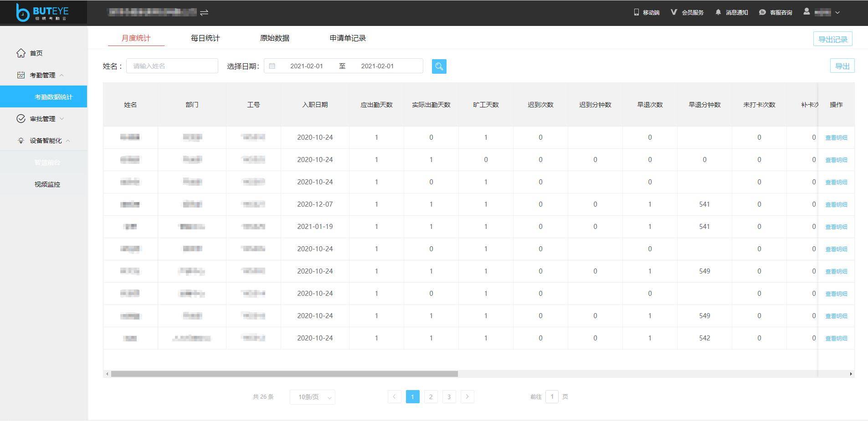The height and width of the screenshot is (421, 868).
Task: Switch to the 月度统计 tab
Action: tap(136, 38)
